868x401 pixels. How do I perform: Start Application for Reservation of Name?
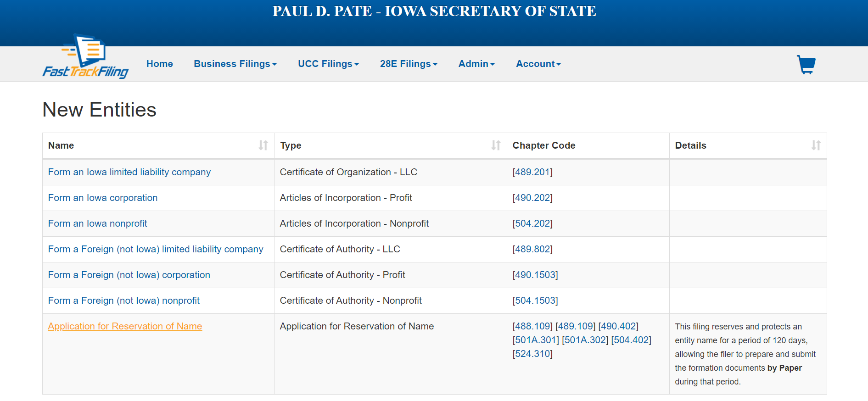pos(125,326)
